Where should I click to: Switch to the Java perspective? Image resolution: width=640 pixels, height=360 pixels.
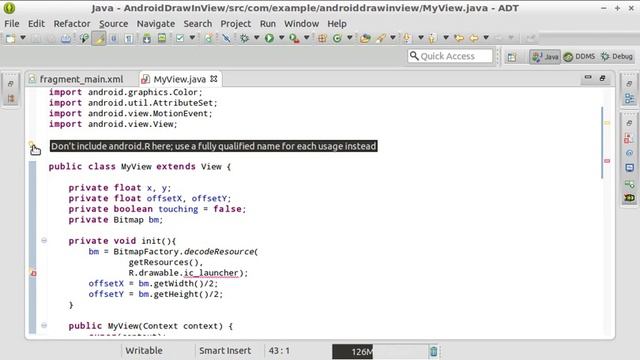pyautogui.click(x=545, y=57)
